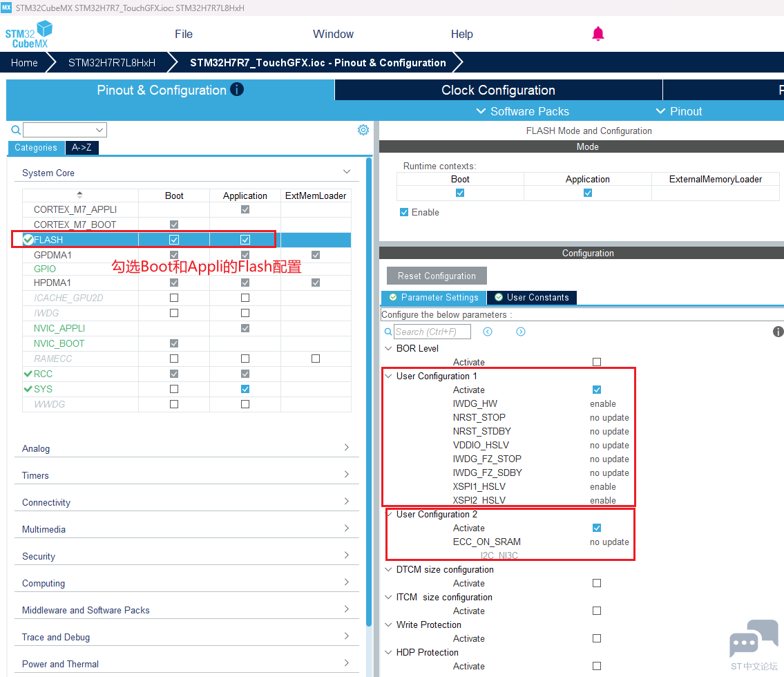Collapse DTCM size configuration group
Image resolution: width=784 pixels, height=677 pixels.
pyautogui.click(x=388, y=569)
